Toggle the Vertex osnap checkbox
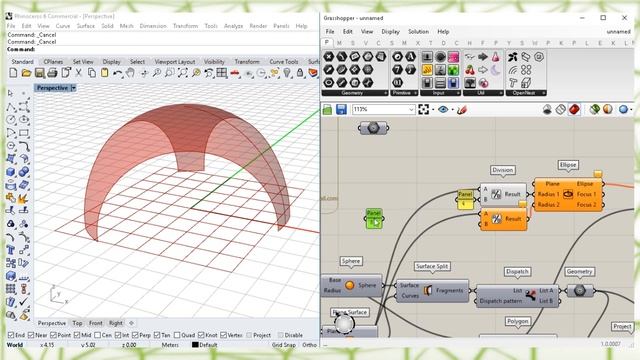 point(223,335)
